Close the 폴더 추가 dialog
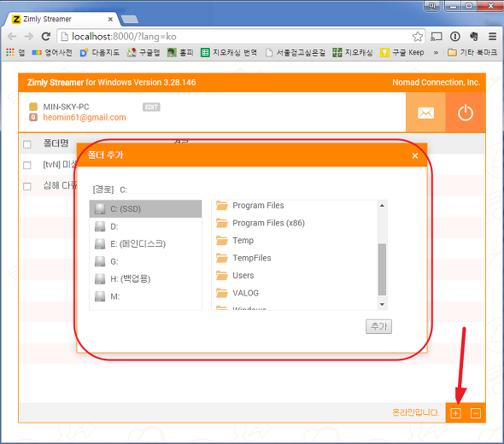 (415, 155)
